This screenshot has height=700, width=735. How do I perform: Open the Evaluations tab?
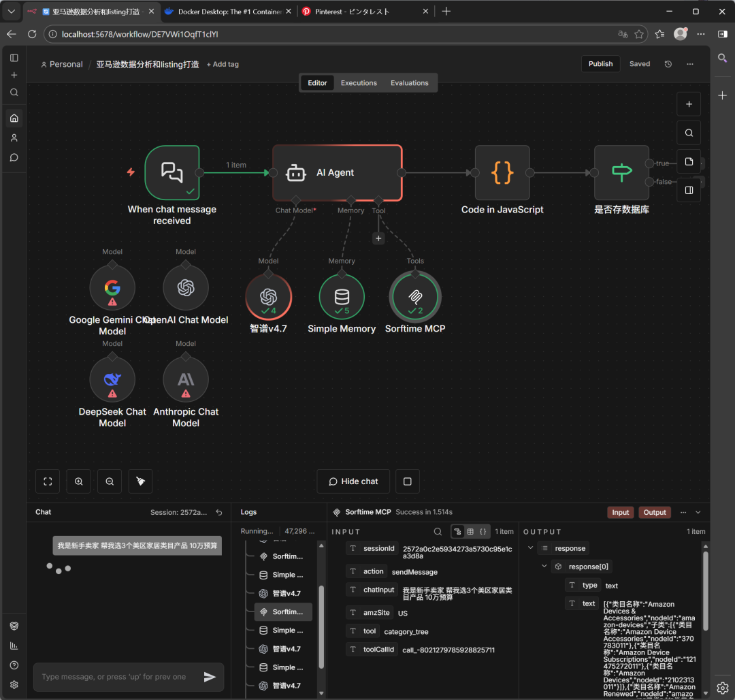[x=409, y=83]
